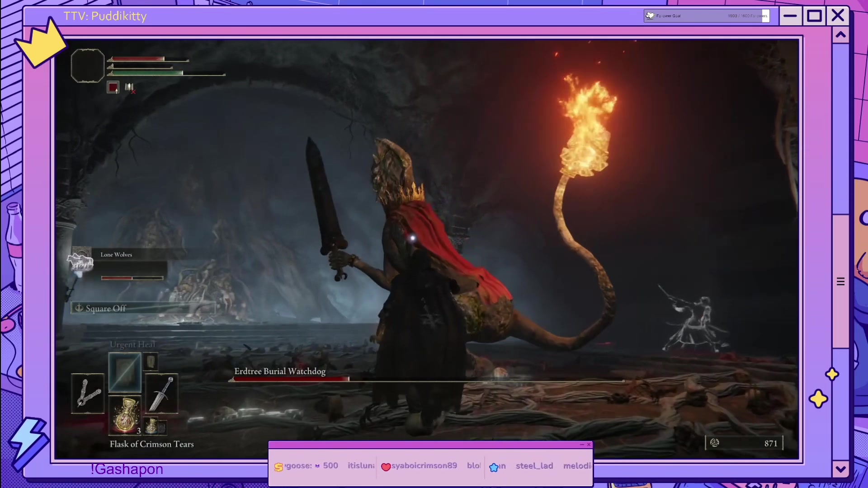Image resolution: width=868 pixels, height=488 pixels.
Task: Click the red status buff icon
Action: pos(113,87)
